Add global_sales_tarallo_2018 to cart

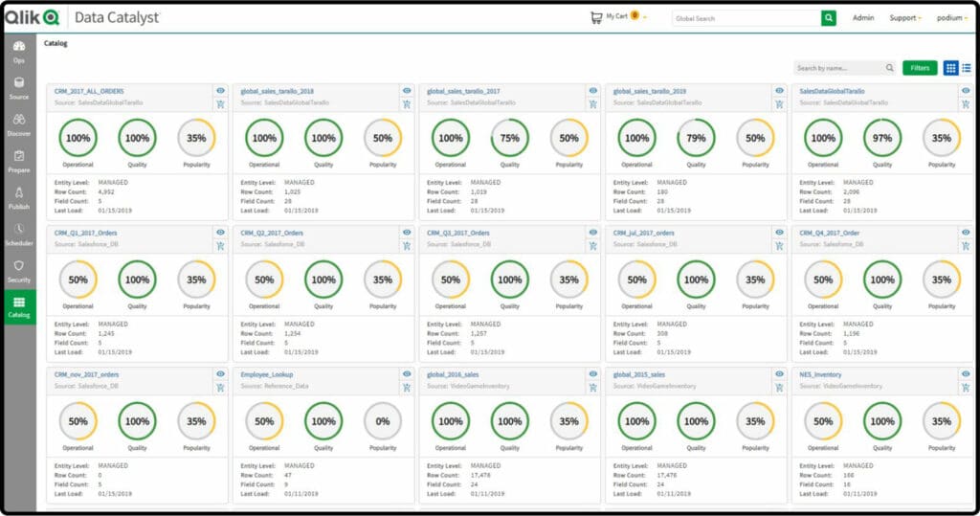(x=407, y=104)
